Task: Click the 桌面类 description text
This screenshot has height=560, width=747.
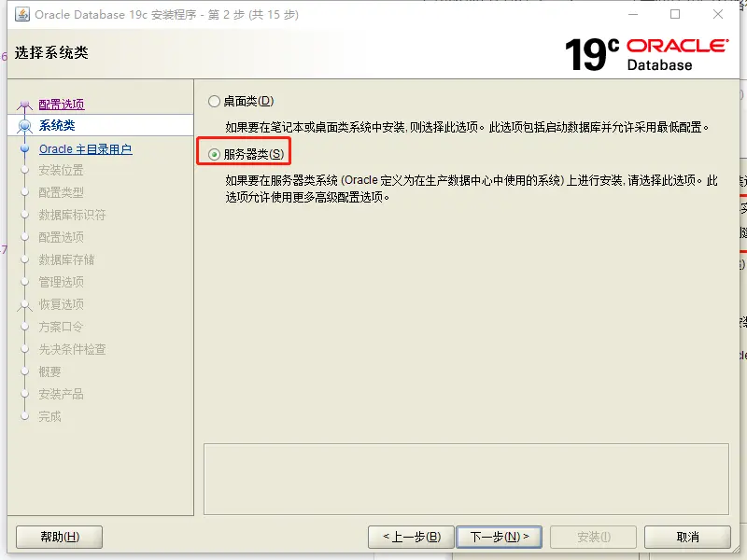Action: click(x=468, y=127)
